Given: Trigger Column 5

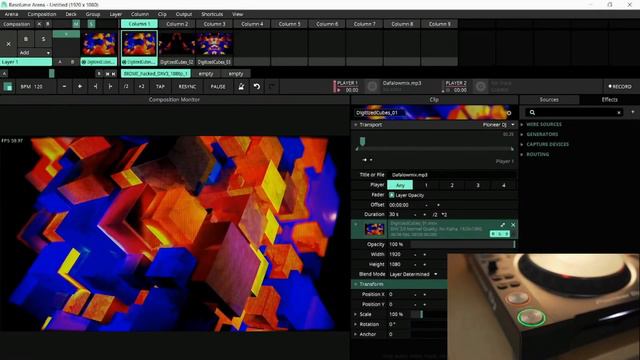Looking at the screenshot, I should point(289,24).
